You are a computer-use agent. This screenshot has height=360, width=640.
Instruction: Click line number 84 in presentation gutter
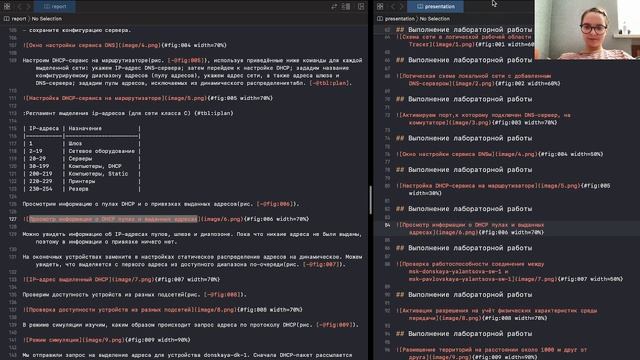pos(387,225)
